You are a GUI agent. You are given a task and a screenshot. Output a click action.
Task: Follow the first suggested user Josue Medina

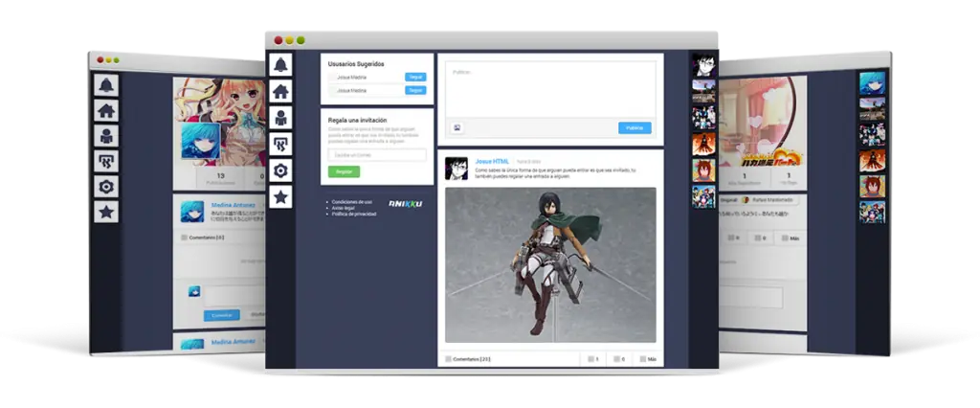pos(415,77)
